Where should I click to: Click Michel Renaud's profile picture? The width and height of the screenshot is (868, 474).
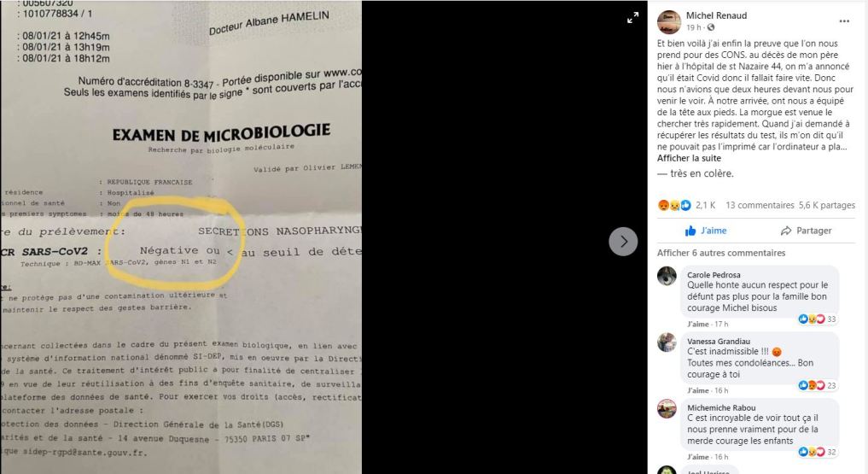tap(669, 21)
